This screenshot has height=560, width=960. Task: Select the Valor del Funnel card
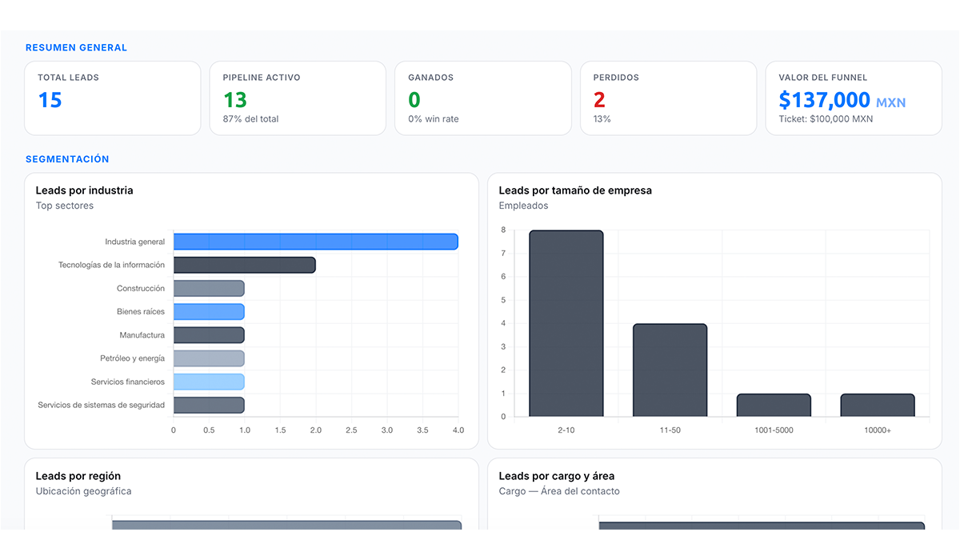854,98
